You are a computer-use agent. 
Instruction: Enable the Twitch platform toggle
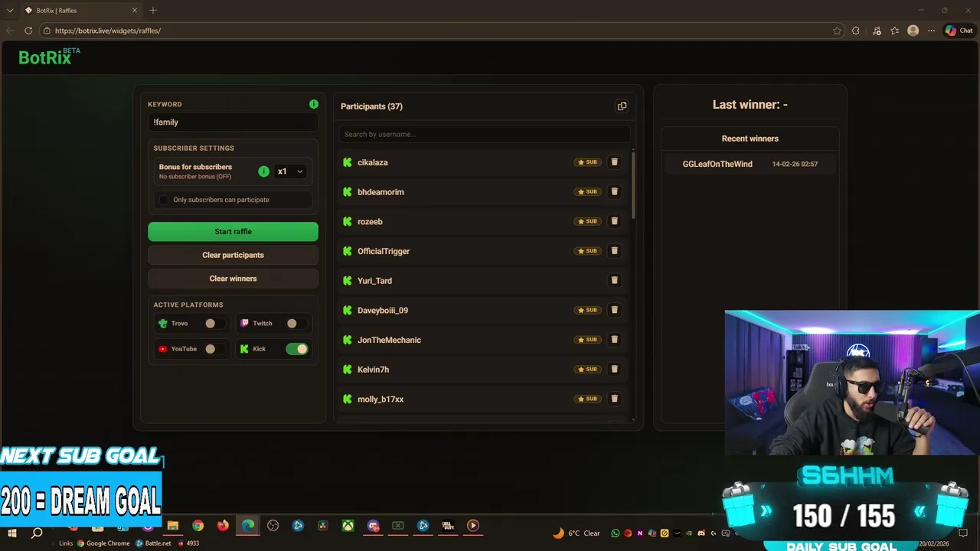tap(296, 323)
